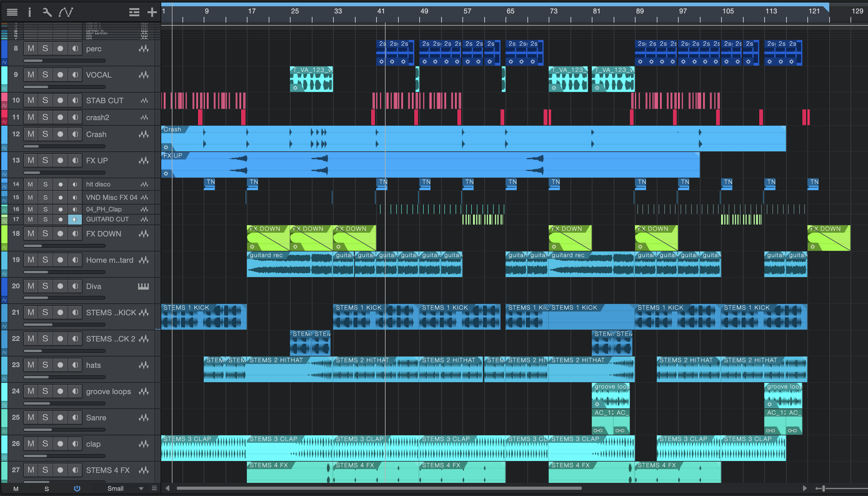Click gear icon on FX UP clip

coord(166,174)
